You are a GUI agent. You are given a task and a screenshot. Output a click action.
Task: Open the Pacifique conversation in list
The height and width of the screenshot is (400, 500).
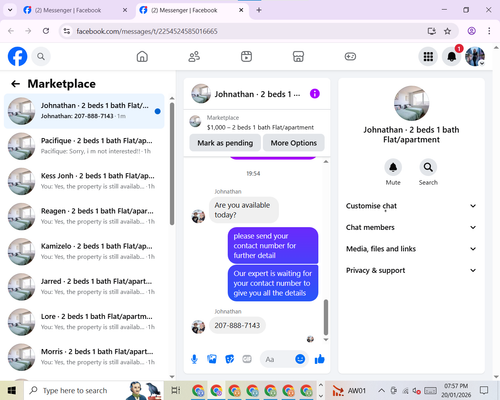(x=84, y=146)
